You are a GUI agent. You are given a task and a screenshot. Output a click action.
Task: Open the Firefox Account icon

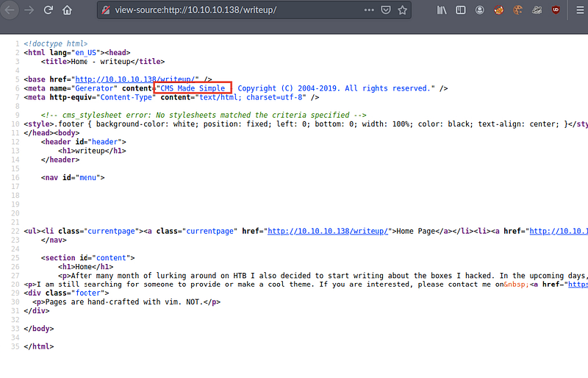(480, 10)
